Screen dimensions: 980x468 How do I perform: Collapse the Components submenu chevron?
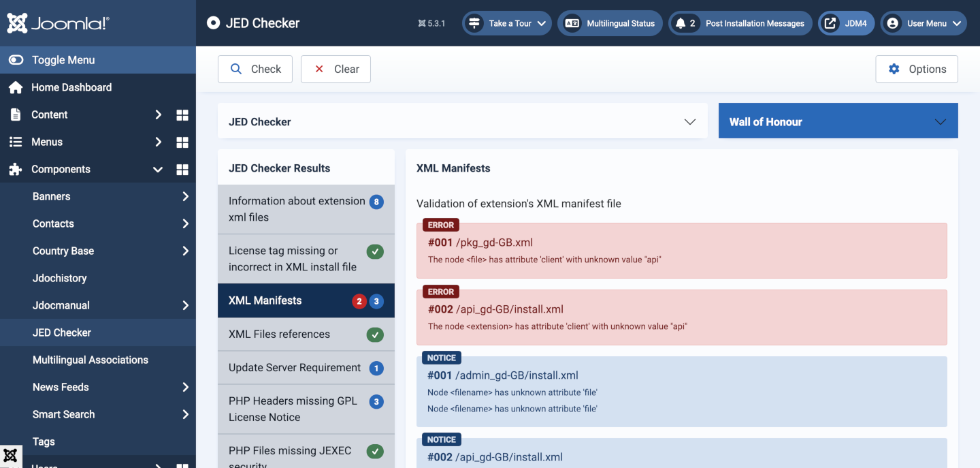158,169
